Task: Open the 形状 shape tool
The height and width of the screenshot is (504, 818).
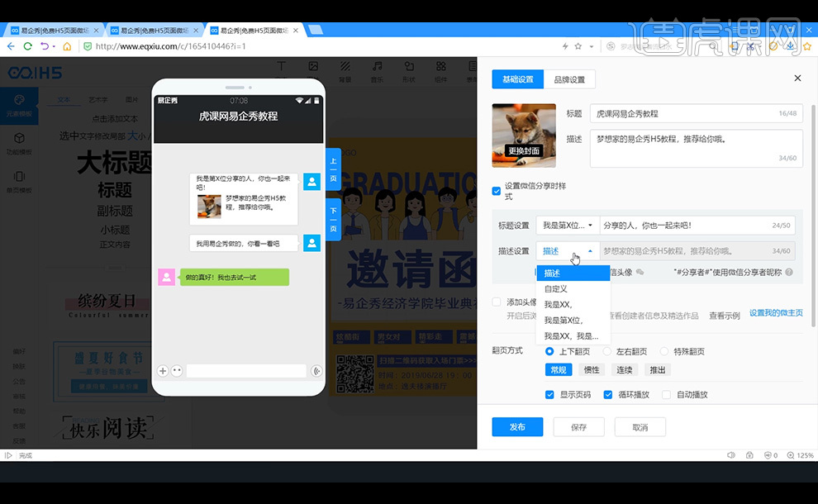Action: (x=409, y=72)
